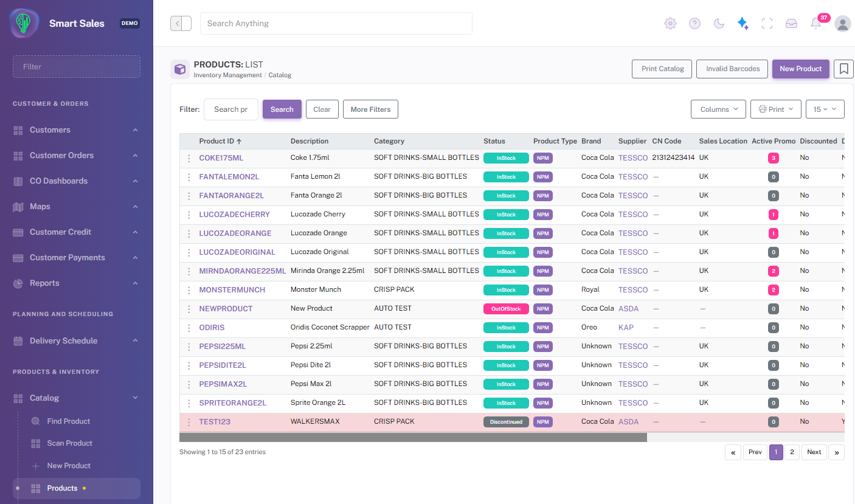Image resolution: width=855 pixels, height=504 pixels.
Task: Toggle dark mode moon icon
Action: point(719,23)
